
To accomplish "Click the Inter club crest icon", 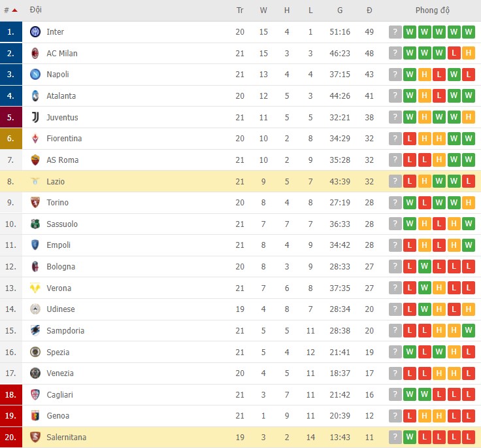I will [x=35, y=32].
